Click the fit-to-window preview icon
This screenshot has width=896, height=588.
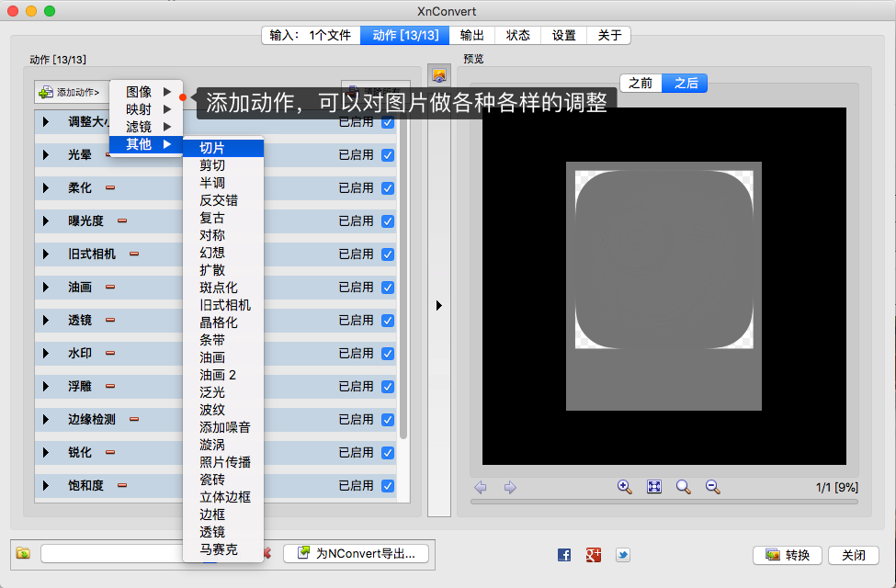coord(653,487)
